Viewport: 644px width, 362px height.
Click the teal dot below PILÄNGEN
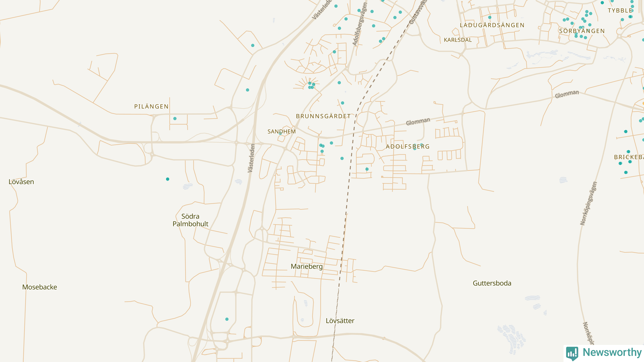[x=175, y=118]
